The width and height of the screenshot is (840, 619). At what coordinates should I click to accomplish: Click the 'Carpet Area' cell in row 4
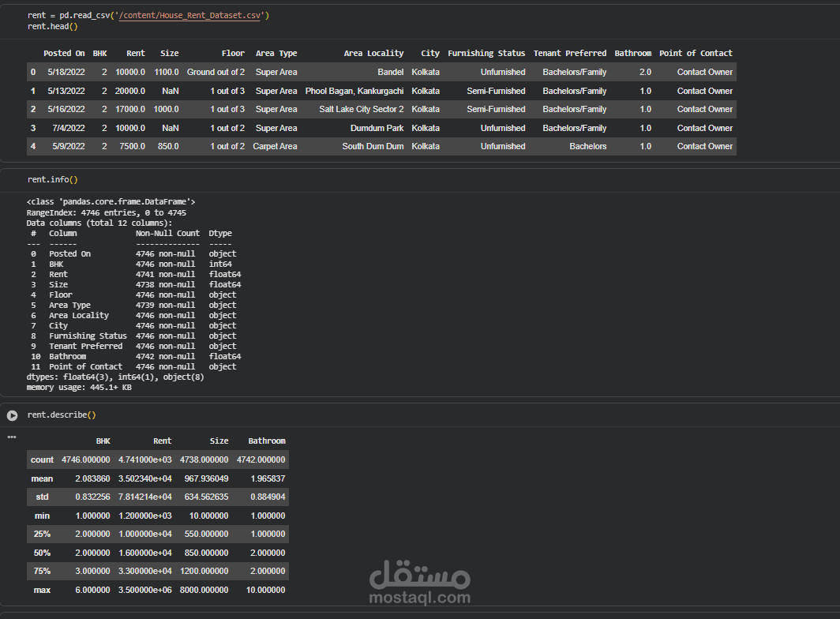(x=275, y=146)
